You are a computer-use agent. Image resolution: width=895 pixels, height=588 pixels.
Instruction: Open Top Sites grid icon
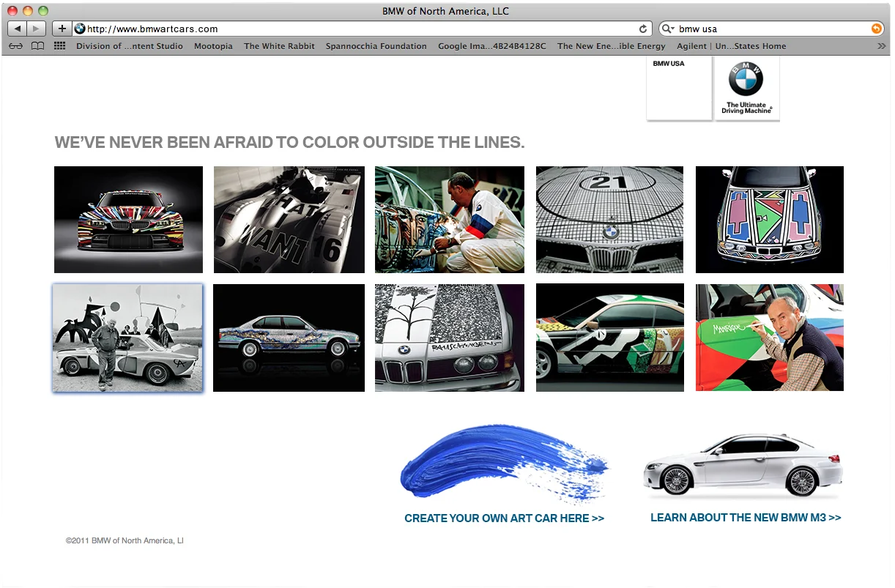[x=59, y=46]
